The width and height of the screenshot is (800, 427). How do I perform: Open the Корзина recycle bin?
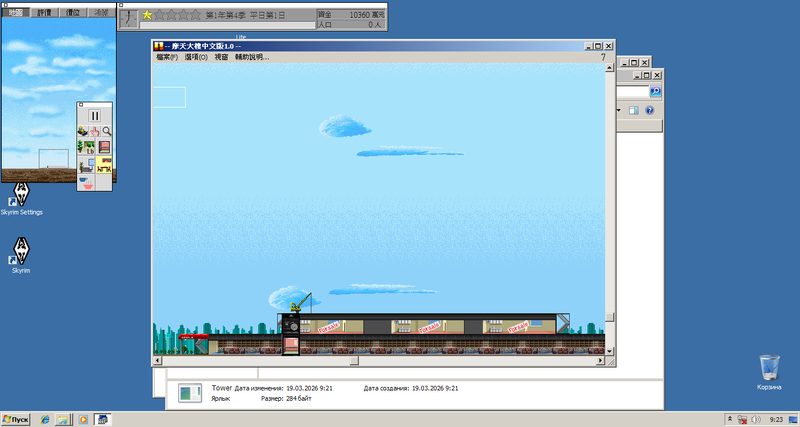(769, 372)
